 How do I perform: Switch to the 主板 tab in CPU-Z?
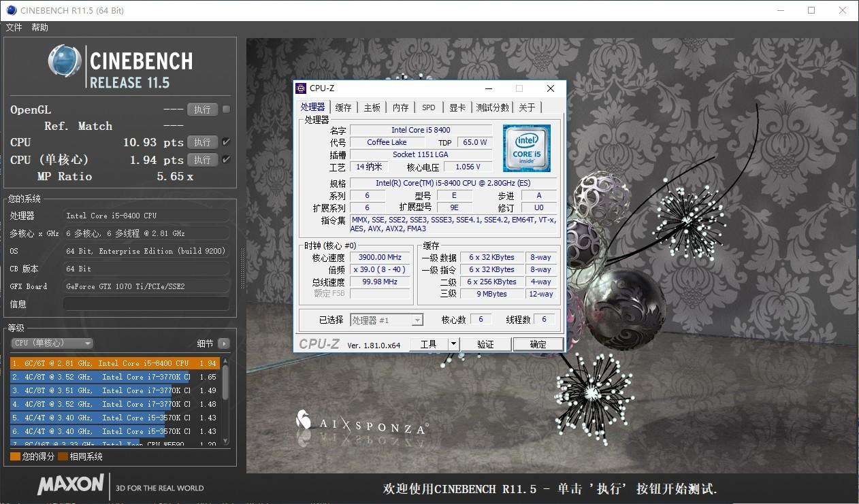(x=372, y=107)
